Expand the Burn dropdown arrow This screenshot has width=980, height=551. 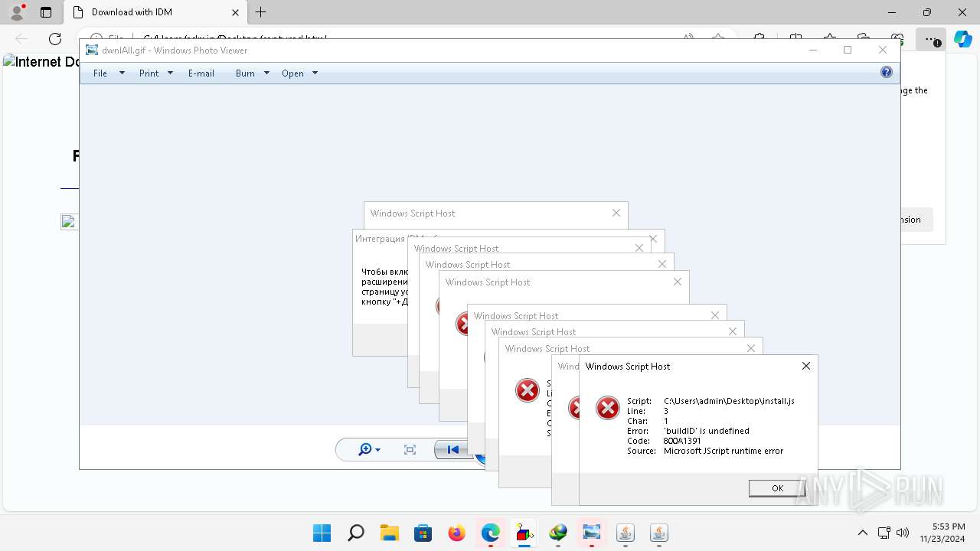point(266,73)
